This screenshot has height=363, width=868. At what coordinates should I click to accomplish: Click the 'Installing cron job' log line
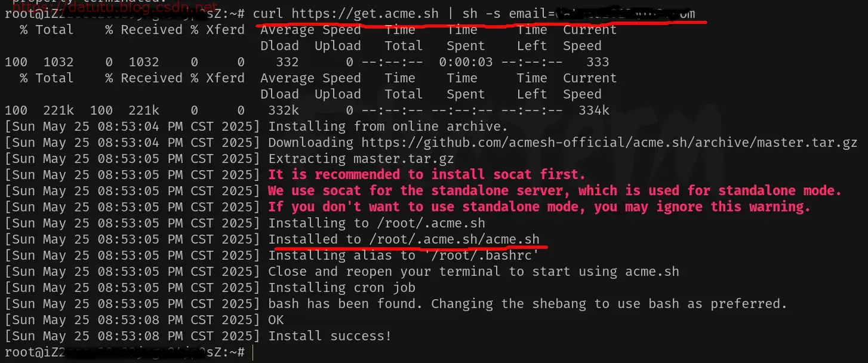pyautogui.click(x=341, y=288)
